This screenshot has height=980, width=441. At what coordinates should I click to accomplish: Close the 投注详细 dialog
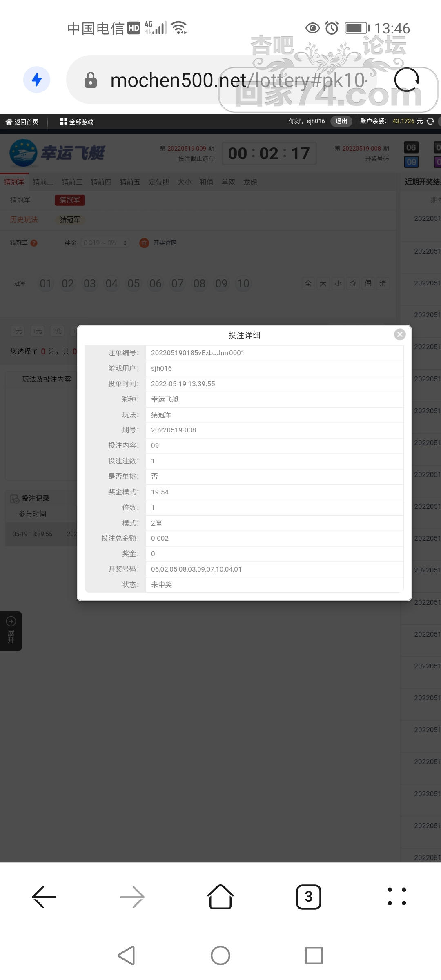[400, 334]
